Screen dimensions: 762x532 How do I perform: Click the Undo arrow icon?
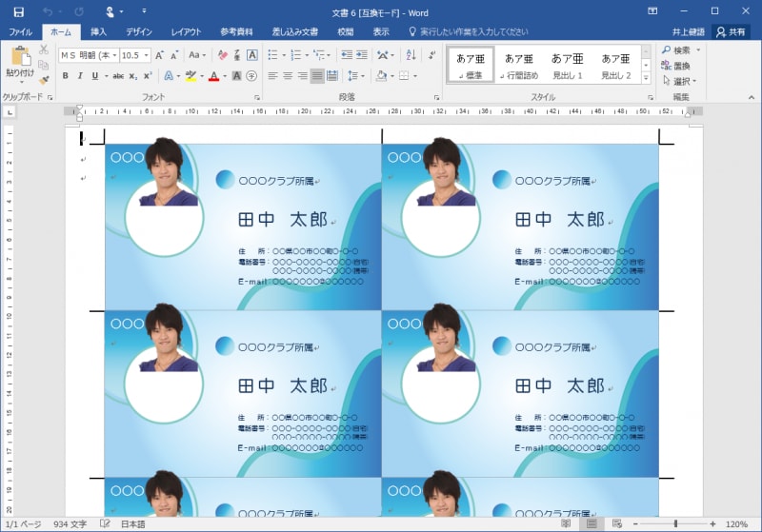pos(47,11)
